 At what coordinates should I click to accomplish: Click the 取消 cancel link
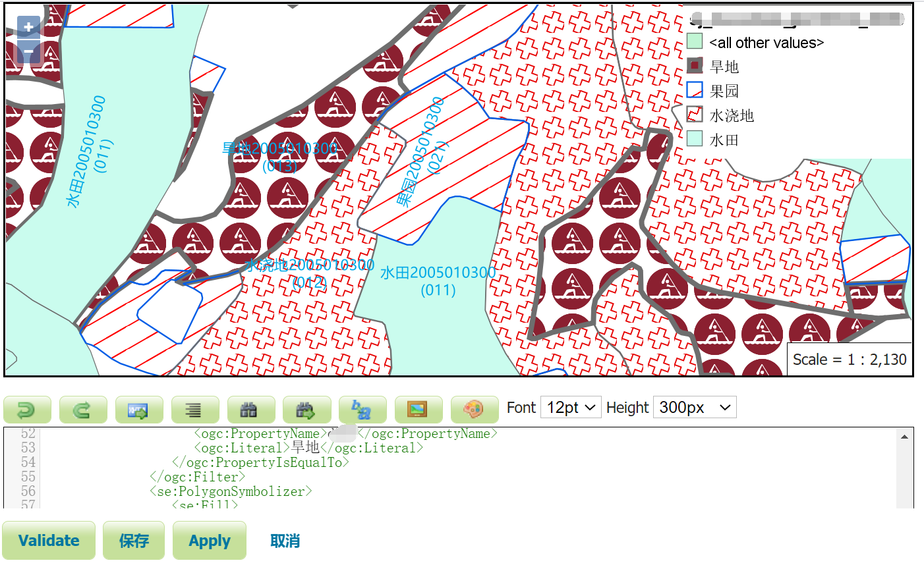(285, 540)
